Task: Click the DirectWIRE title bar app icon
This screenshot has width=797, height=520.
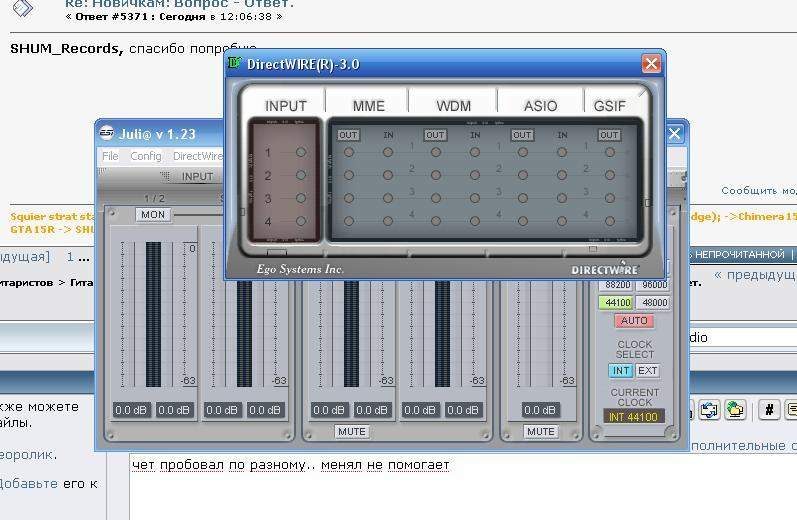Action: coord(235,64)
